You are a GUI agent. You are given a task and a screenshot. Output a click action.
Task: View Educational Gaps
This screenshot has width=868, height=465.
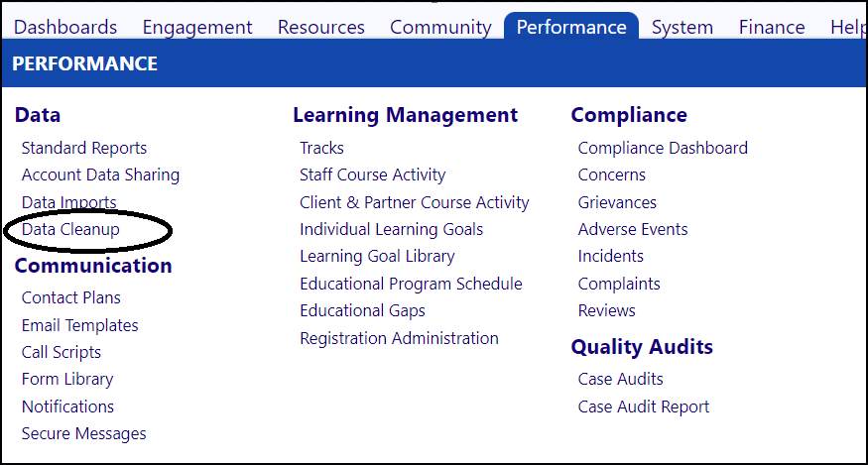coord(363,310)
